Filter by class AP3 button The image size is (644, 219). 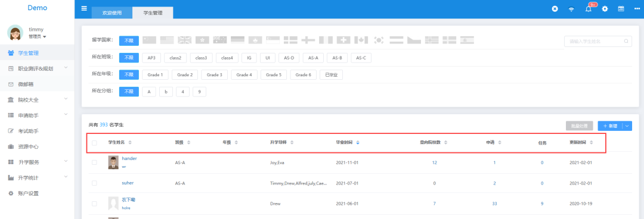(151, 58)
